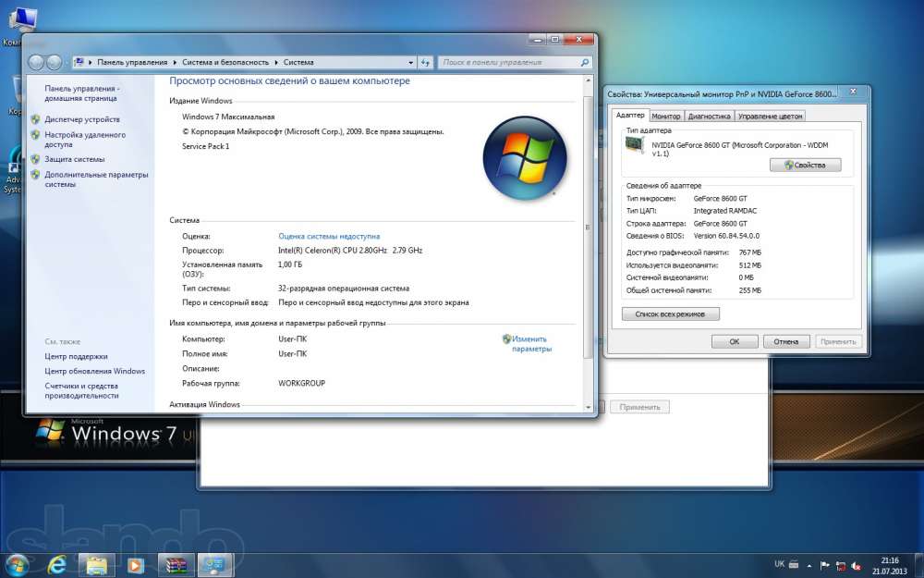Click the 'Integrated RAMDAC' value

pos(724,211)
